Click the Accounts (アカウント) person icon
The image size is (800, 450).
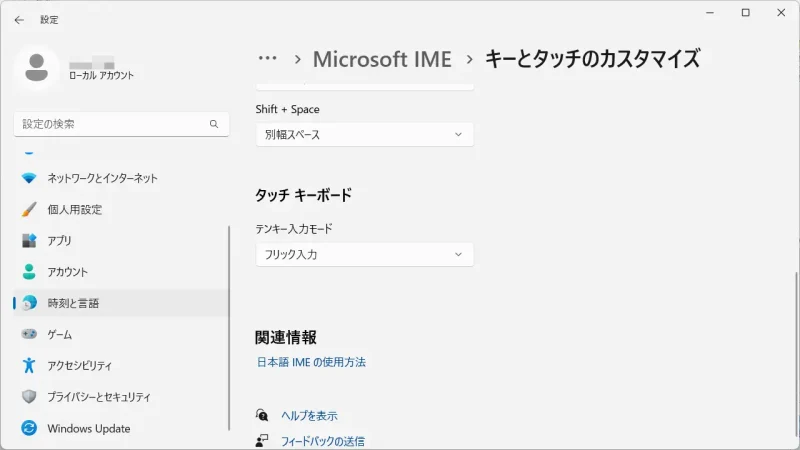pyautogui.click(x=29, y=272)
